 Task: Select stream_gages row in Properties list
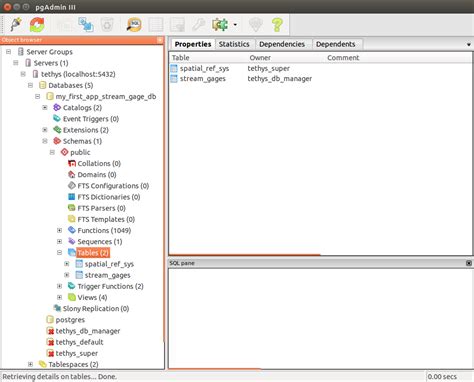pos(242,79)
